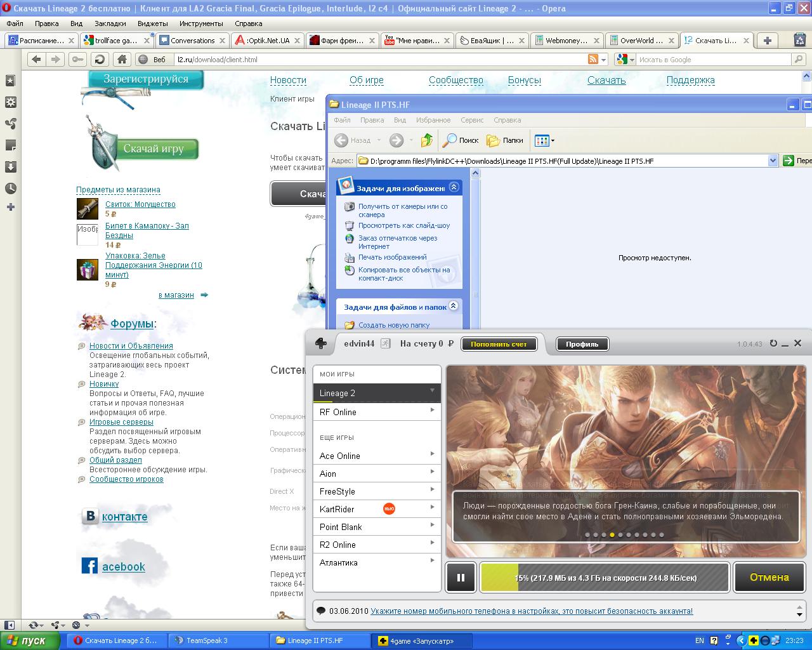The image size is (812, 650).
Task: Open Opera's Downloads panel arrow icon
Action: coord(10,167)
